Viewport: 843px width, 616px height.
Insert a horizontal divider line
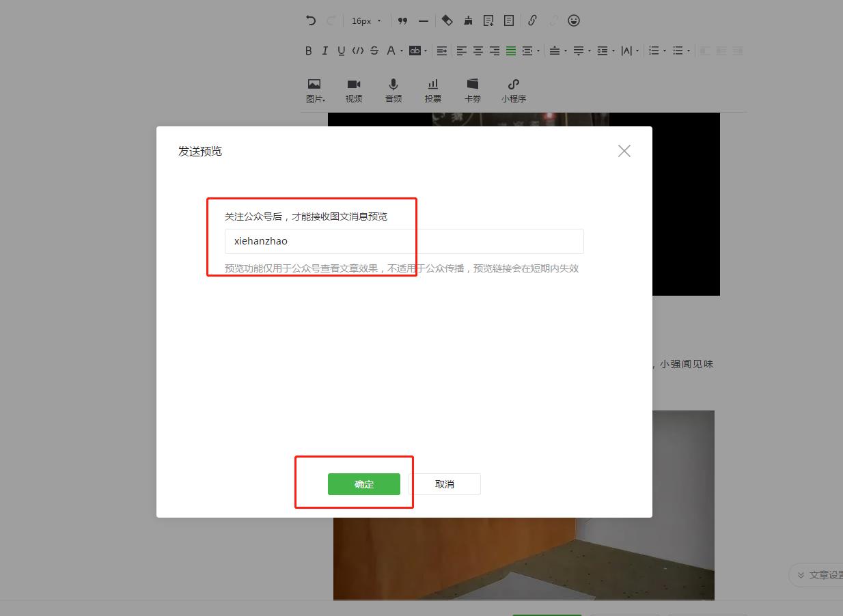(424, 21)
